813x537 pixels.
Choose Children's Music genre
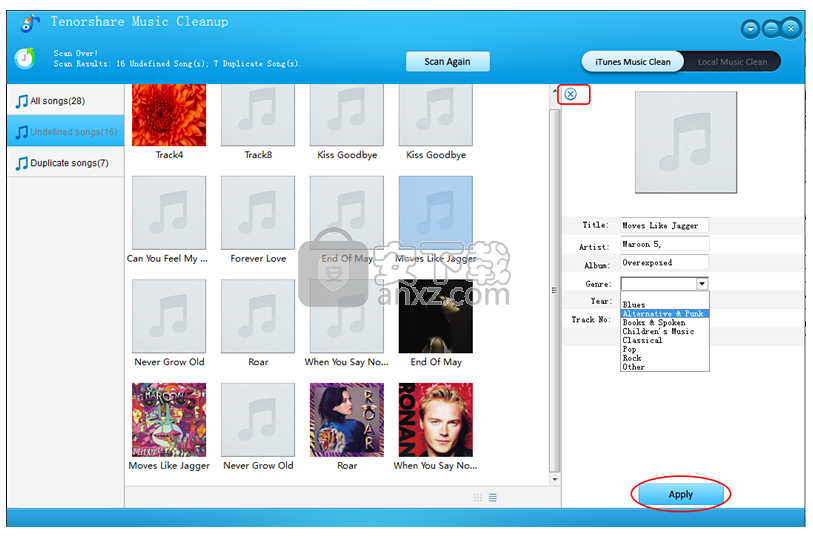pyautogui.click(x=665, y=331)
